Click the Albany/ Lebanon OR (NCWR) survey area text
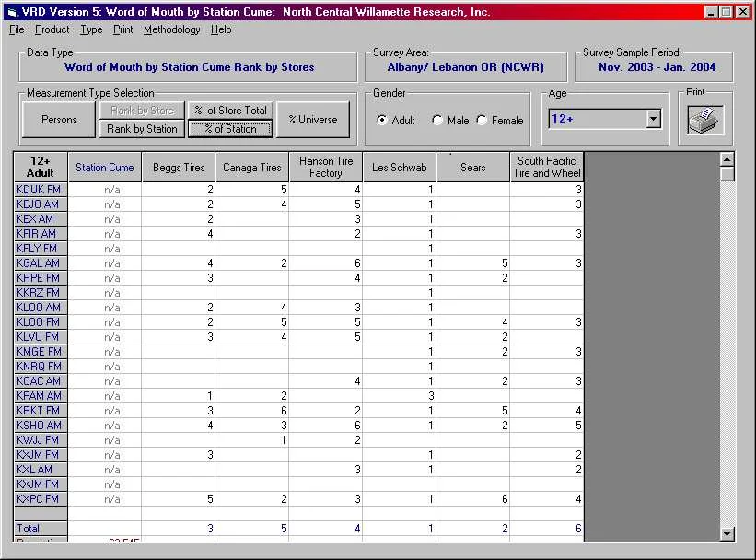756x560 pixels. coord(465,67)
